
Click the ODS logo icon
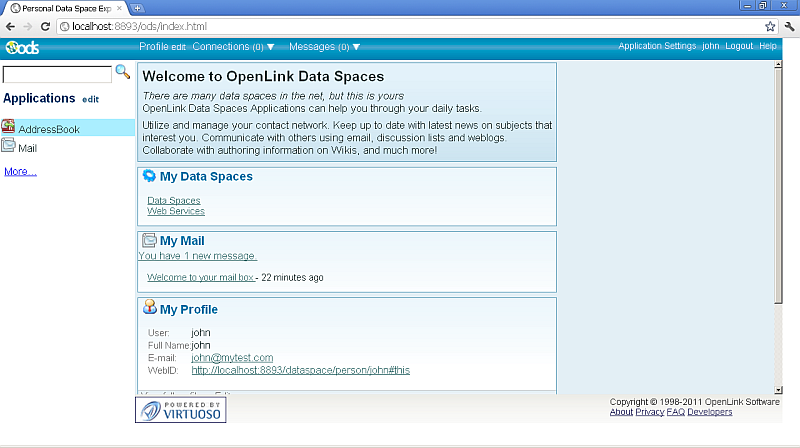click(22, 47)
